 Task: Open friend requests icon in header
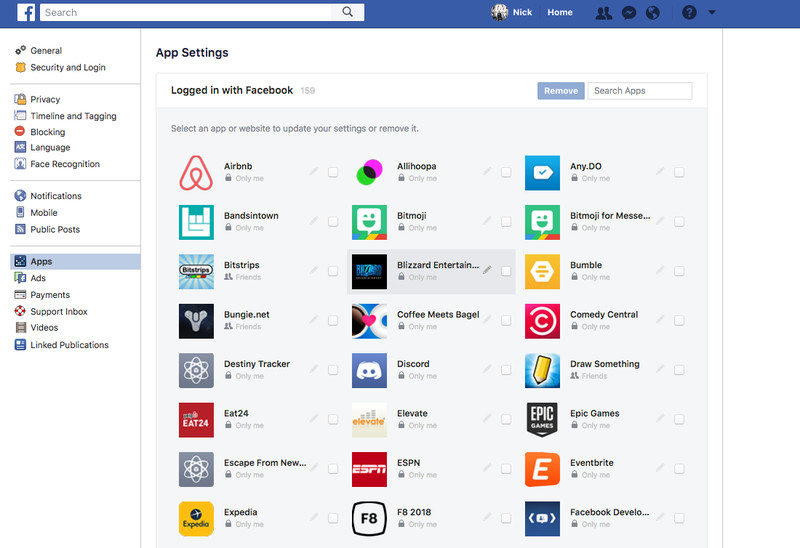(604, 13)
